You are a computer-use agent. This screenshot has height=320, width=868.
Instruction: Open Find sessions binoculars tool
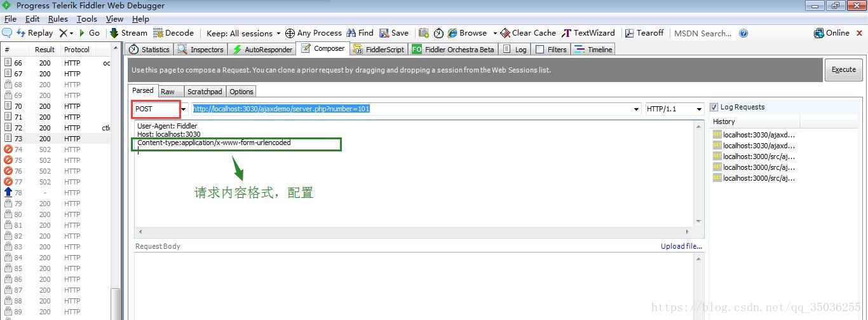360,33
